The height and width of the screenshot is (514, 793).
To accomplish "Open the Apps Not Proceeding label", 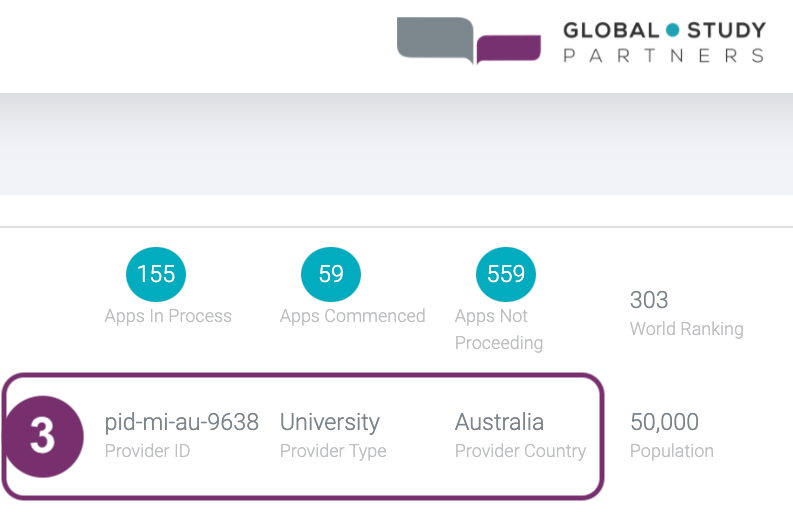I will coord(498,329).
